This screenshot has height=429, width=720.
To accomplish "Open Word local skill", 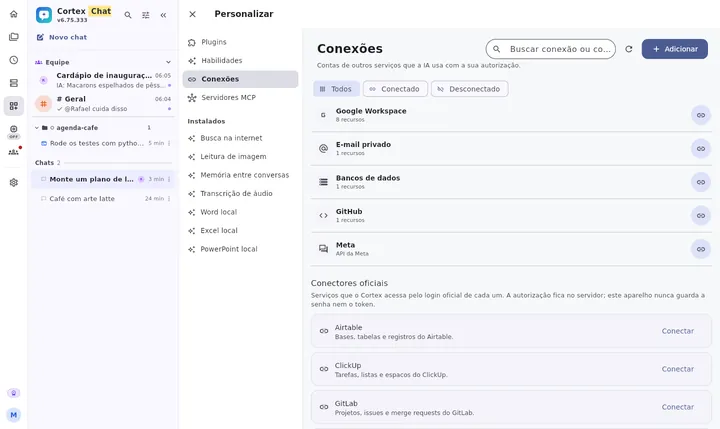I will (x=240, y=212).
